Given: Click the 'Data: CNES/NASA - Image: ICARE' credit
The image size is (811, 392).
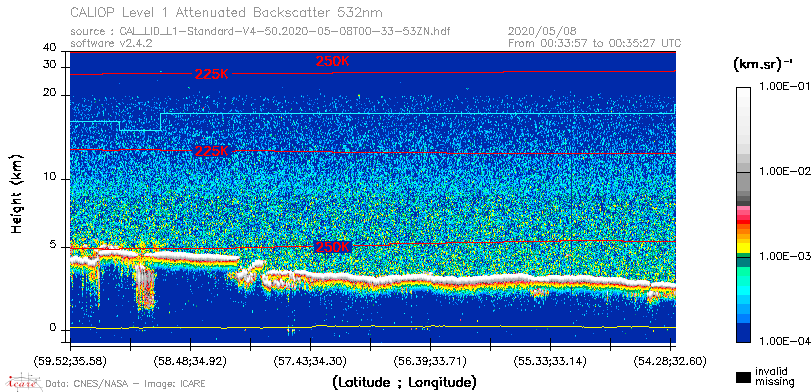Looking at the screenshot, I should point(126,384).
